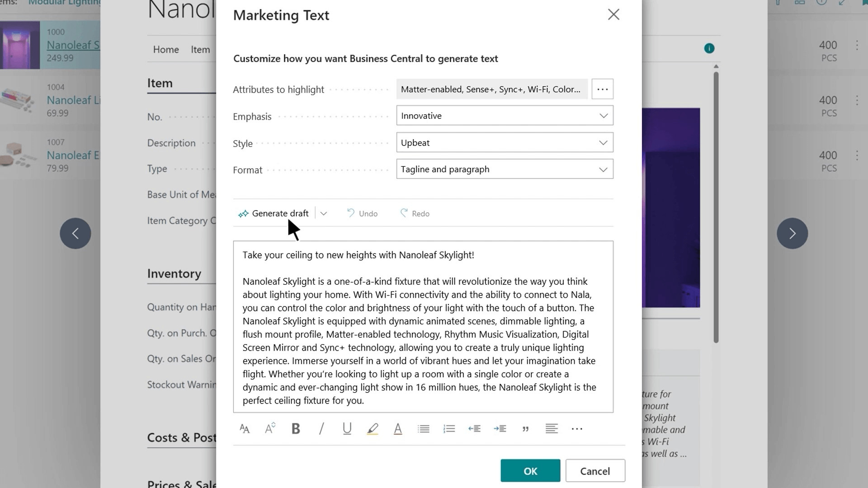This screenshot has height=488, width=868.
Task: Expand the Style dropdown set to Upbeat
Action: [x=505, y=143]
